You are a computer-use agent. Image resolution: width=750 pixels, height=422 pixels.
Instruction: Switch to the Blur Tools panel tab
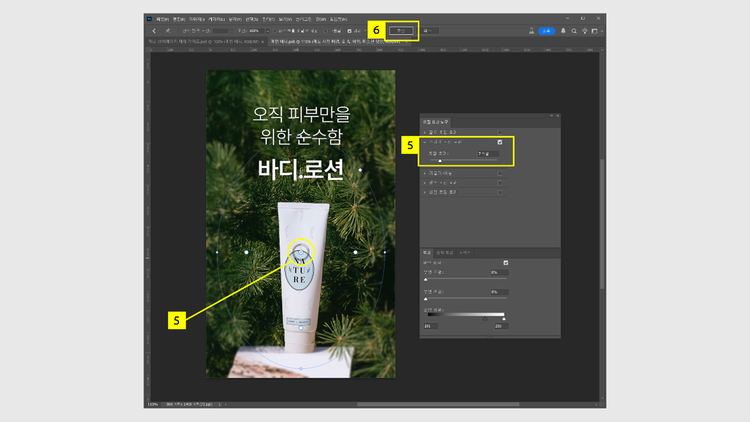(435, 122)
